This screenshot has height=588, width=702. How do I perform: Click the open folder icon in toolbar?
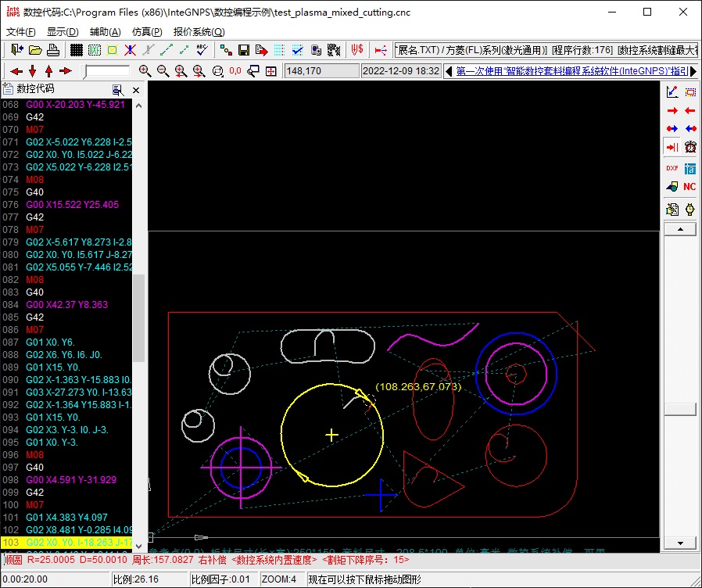tap(35, 50)
